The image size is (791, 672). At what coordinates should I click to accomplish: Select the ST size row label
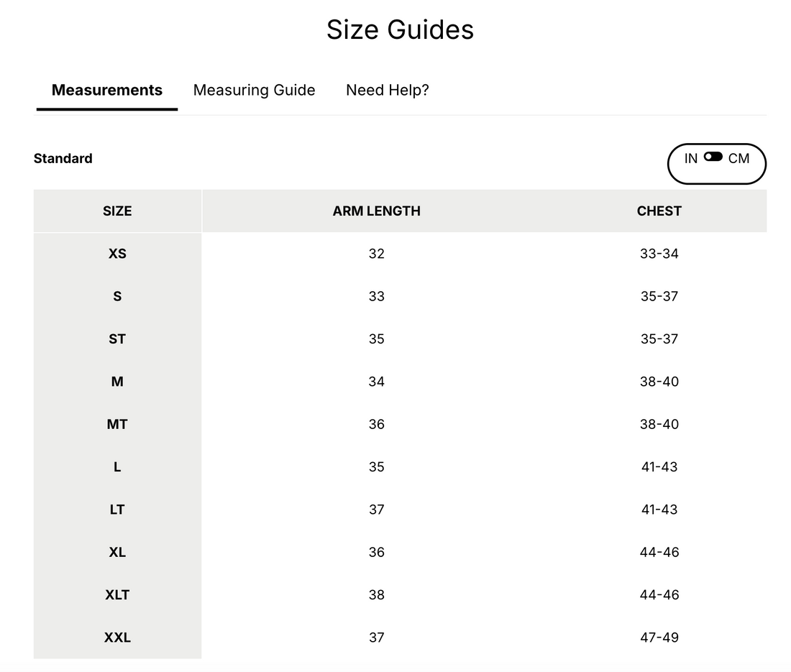coord(117,339)
